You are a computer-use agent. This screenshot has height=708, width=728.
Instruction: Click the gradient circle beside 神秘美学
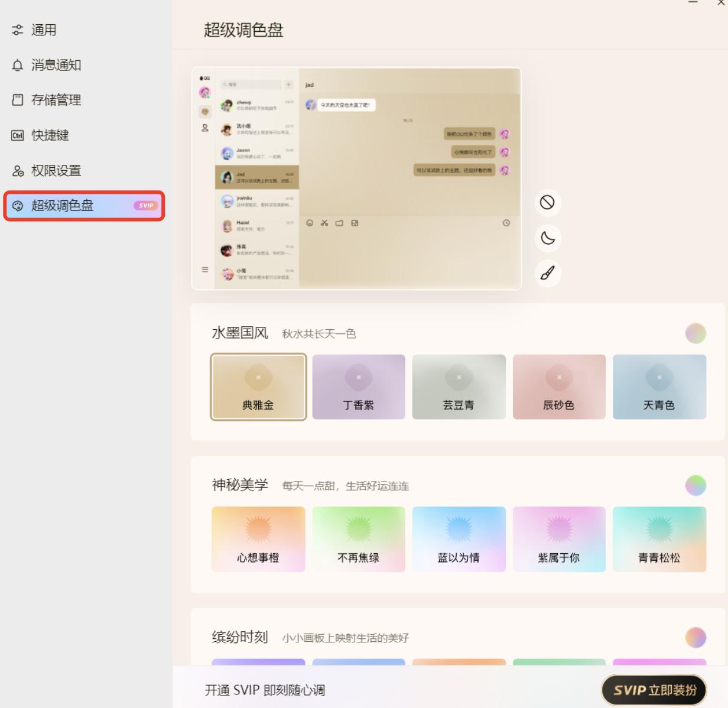click(695, 486)
